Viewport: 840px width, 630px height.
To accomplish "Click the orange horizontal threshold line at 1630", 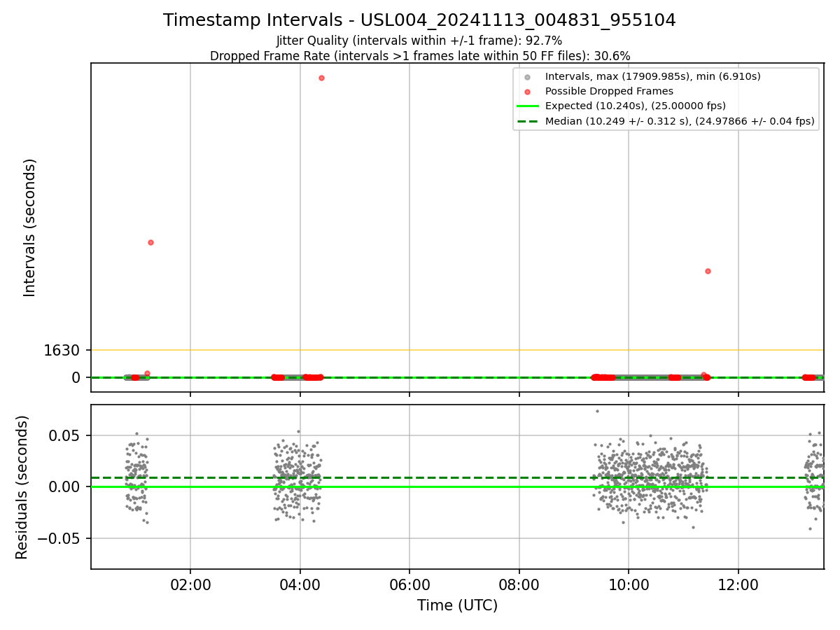I will [x=457, y=350].
